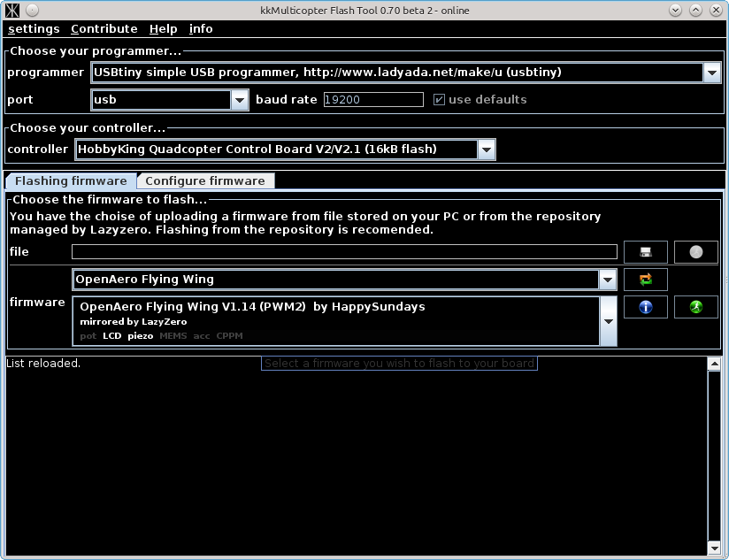Click the Select a firmware prompt link
729x560 pixels.
(398, 363)
